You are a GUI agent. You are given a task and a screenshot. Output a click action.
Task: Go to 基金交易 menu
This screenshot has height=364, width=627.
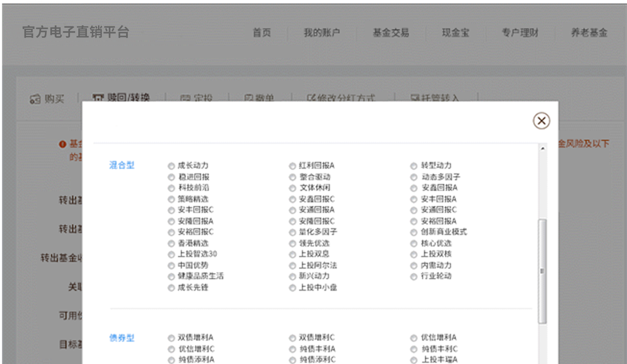(391, 33)
